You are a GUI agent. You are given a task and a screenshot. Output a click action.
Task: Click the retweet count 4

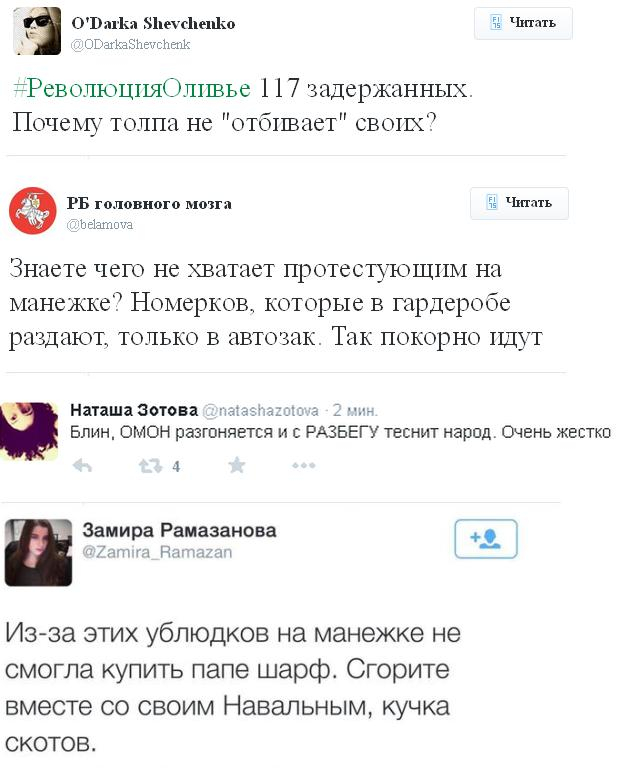pyautogui.click(x=176, y=466)
